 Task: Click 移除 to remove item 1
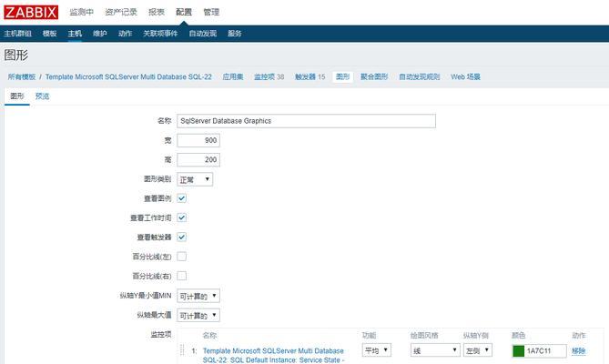(x=578, y=351)
